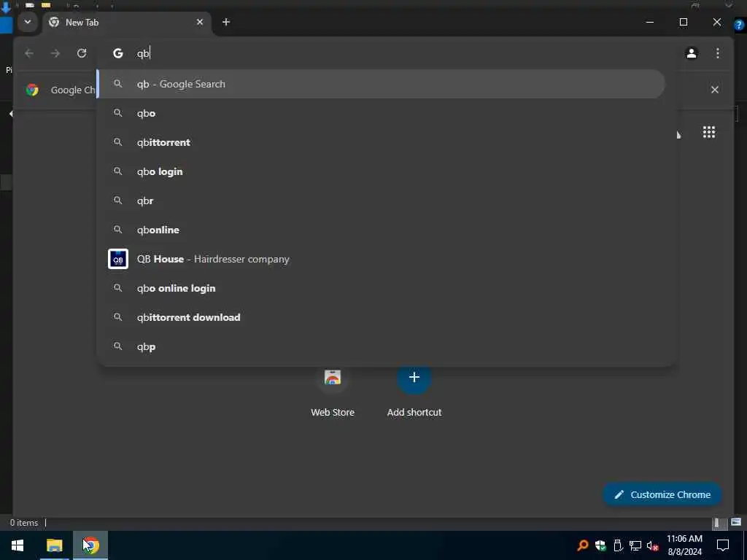
Task: Click the Google G icon in omnibox
Action: point(117,53)
